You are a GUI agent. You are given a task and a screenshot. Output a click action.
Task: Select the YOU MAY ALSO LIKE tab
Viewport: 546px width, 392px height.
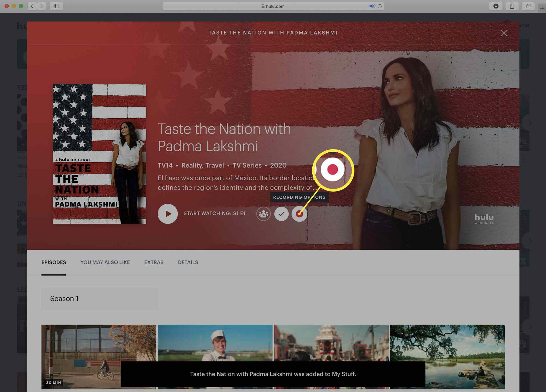(x=105, y=262)
